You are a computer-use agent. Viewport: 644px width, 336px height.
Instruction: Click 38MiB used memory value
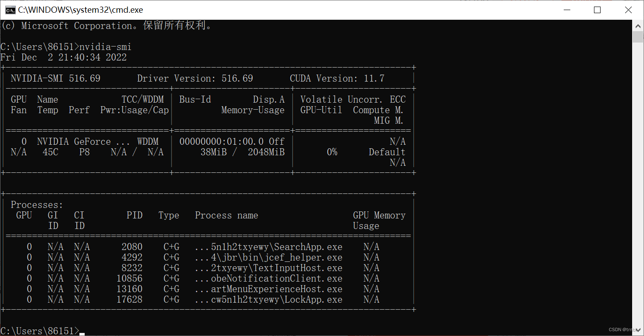[214, 152]
